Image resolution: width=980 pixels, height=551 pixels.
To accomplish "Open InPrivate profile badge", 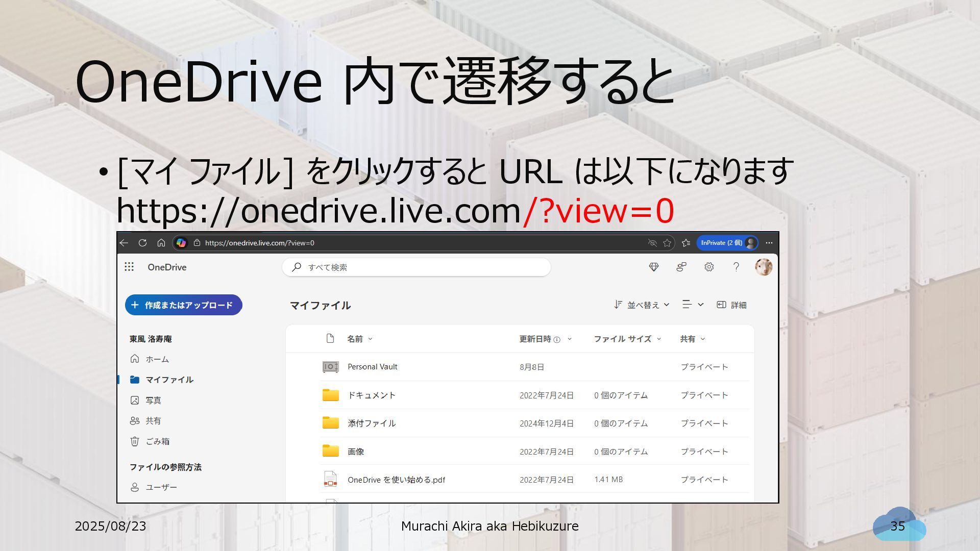I will coord(727,243).
